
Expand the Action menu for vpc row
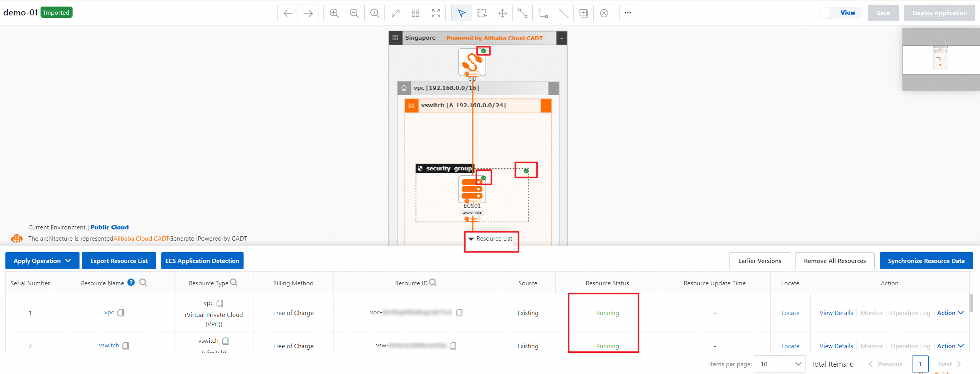pos(950,313)
